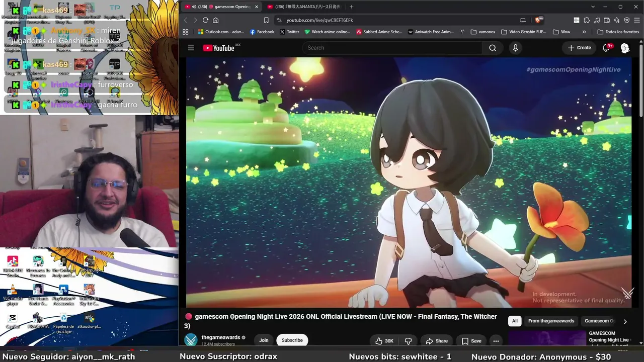Start voice search with the microphone icon
Image resolution: width=644 pixels, height=362 pixels.
click(x=515, y=48)
